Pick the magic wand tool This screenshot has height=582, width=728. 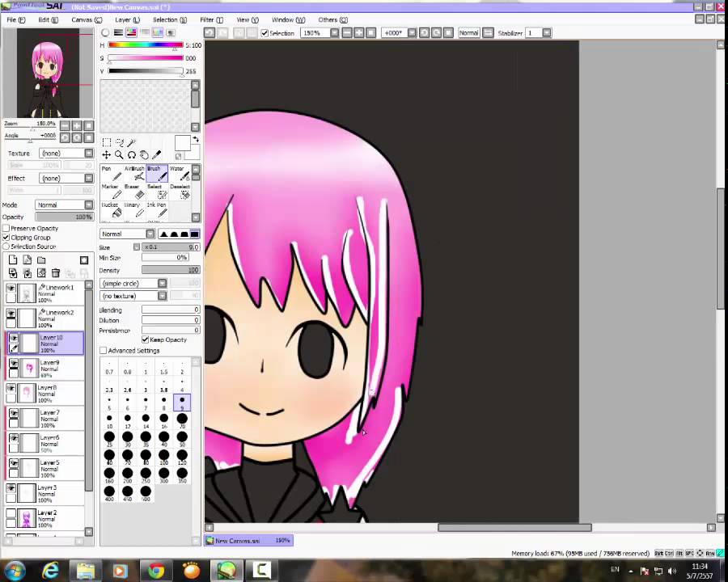point(132,142)
